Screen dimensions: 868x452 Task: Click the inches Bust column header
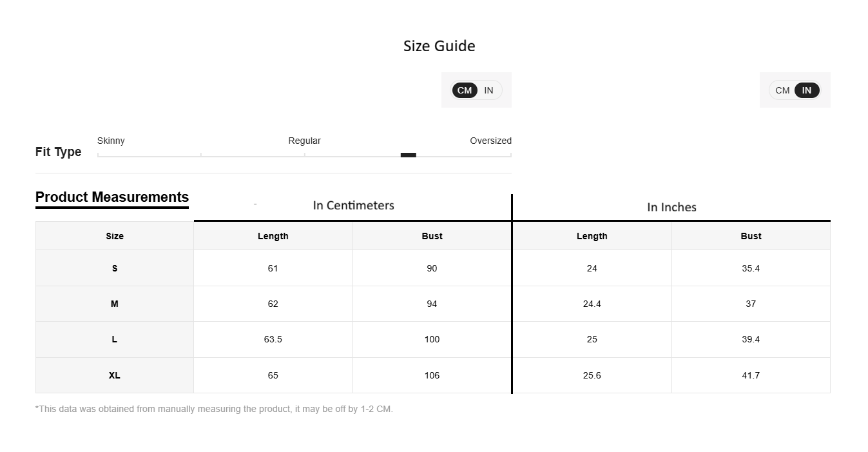751,236
